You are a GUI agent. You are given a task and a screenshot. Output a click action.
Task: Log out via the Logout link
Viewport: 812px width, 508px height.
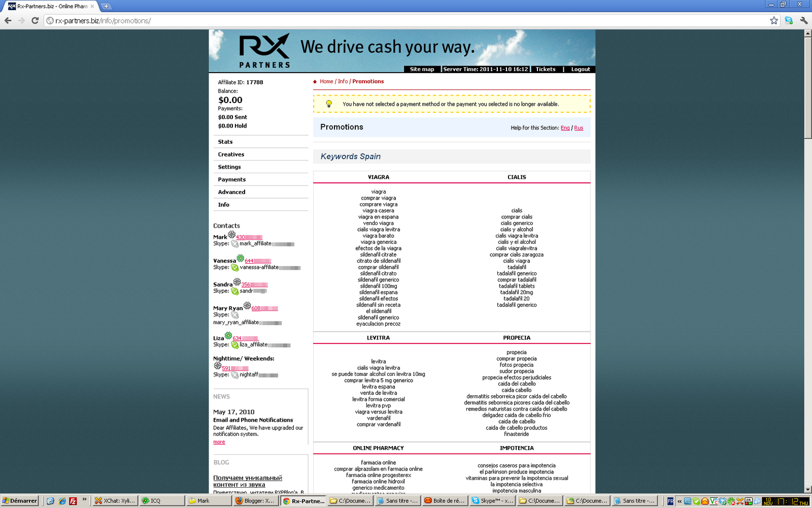(x=581, y=70)
